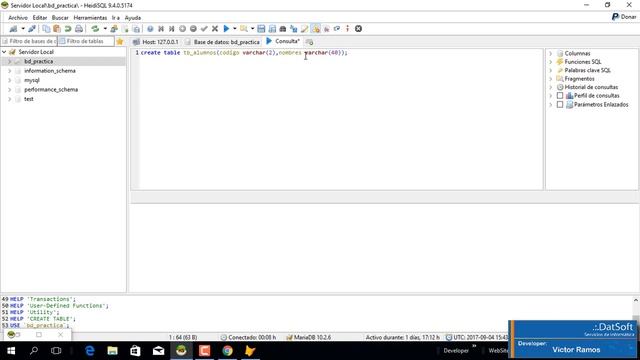640x360 pixels.
Task: Open the Ayuda menu
Action: click(x=133, y=18)
